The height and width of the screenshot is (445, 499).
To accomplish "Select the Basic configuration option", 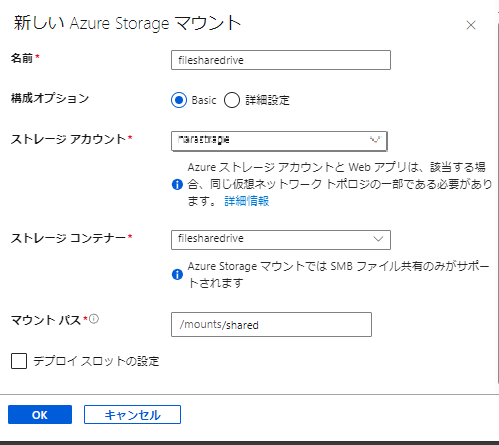I will pyautogui.click(x=179, y=100).
